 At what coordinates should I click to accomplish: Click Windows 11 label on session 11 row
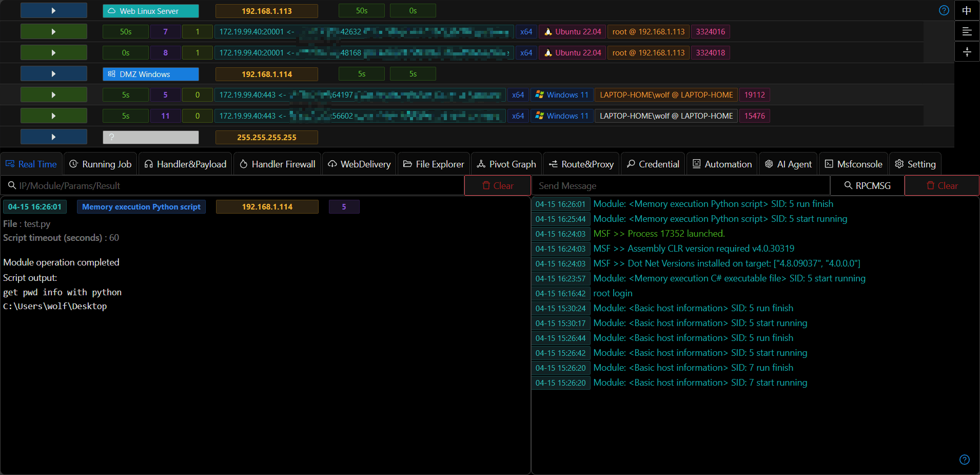coord(562,116)
